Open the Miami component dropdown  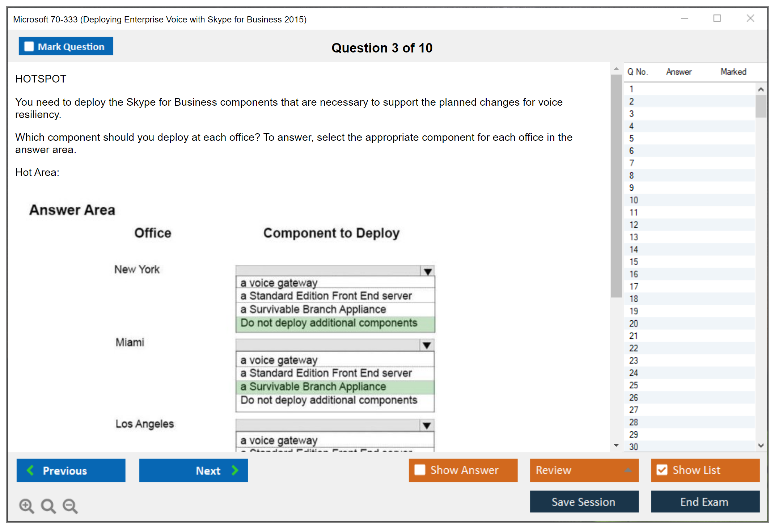click(x=427, y=345)
